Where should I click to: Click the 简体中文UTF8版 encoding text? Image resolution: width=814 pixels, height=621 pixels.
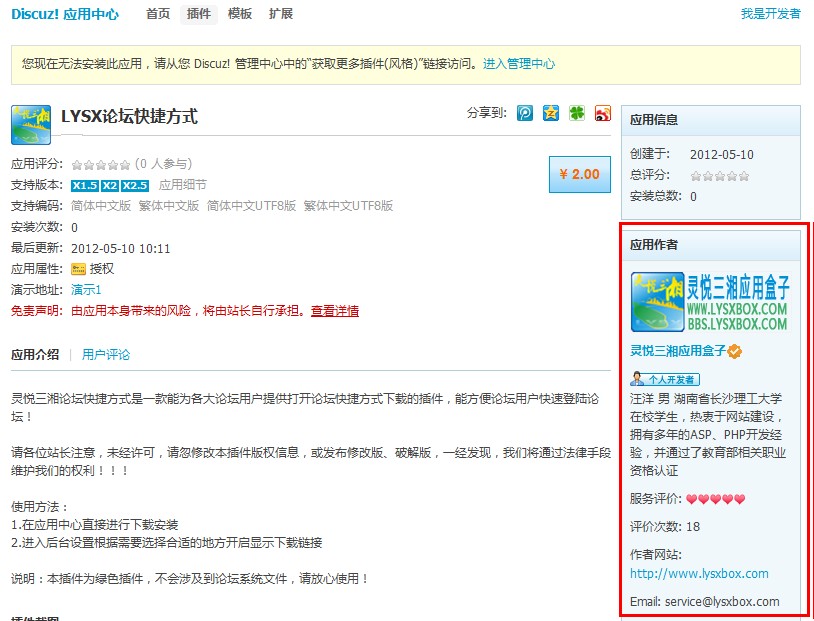(x=251, y=206)
